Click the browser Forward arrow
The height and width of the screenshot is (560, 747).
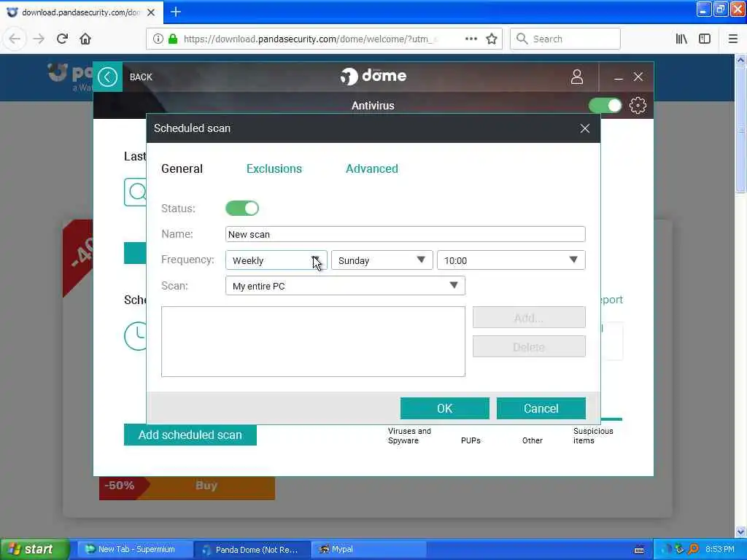(39, 39)
